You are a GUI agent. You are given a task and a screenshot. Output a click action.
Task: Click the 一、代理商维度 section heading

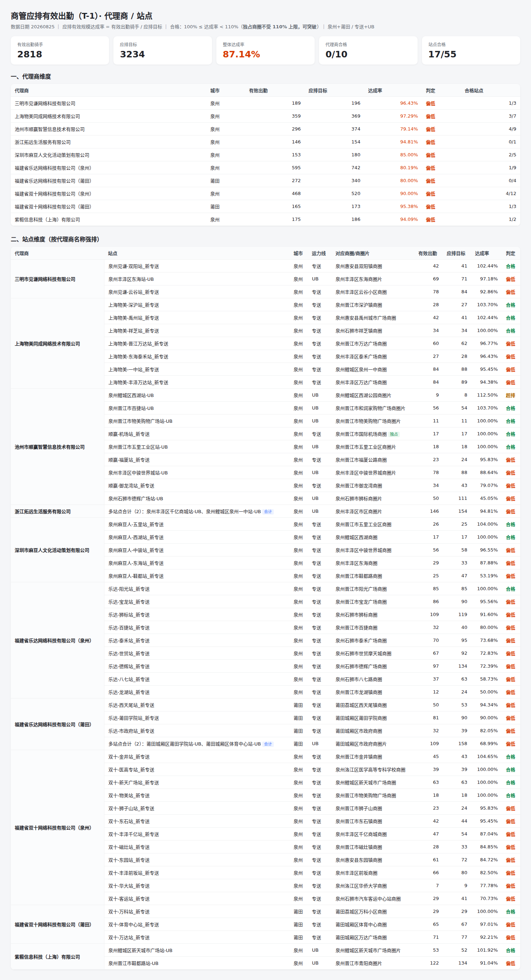[x=31, y=76]
